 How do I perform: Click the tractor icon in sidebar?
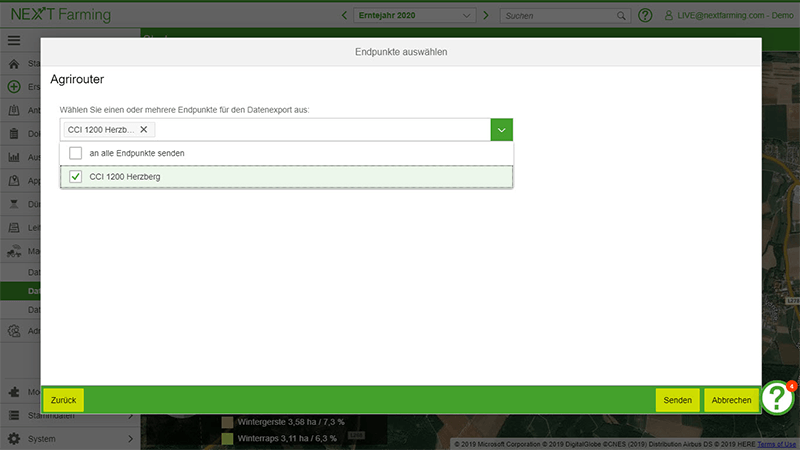[x=14, y=251]
